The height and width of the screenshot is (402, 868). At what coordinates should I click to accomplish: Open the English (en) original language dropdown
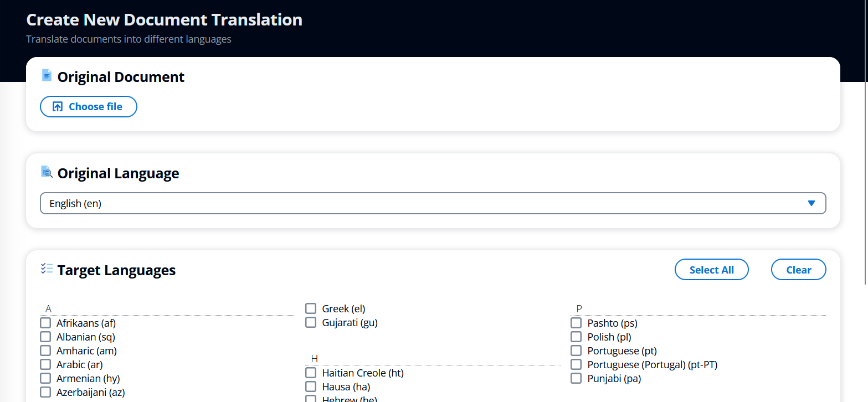click(x=433, y=203)
